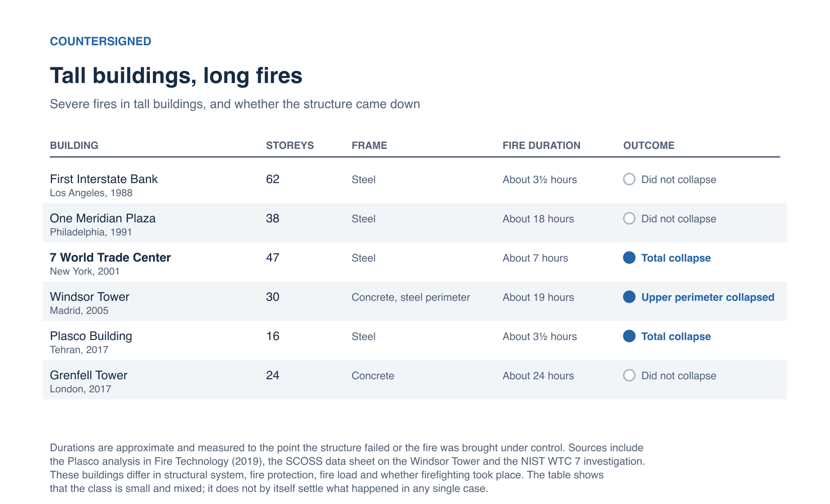Select the Concrete, steel perimeter frame cell
The height and width of the screenshot is (504, 830).
(410, 297)
